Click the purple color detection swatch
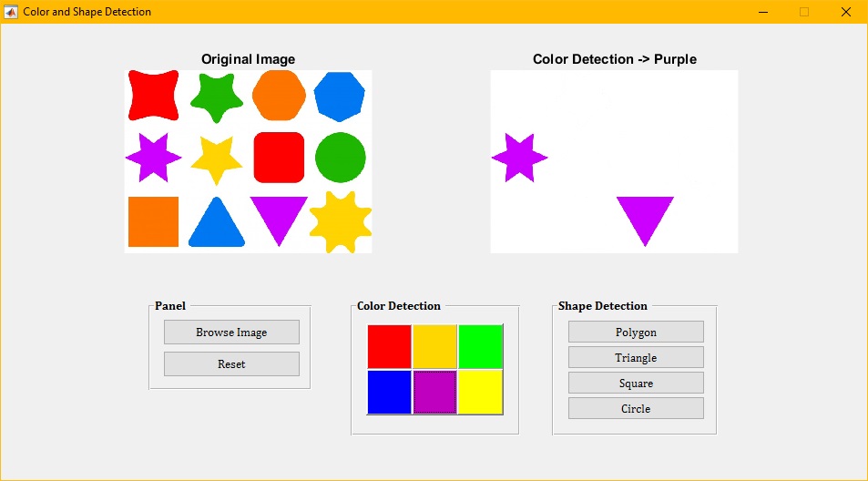 [434, 392]
